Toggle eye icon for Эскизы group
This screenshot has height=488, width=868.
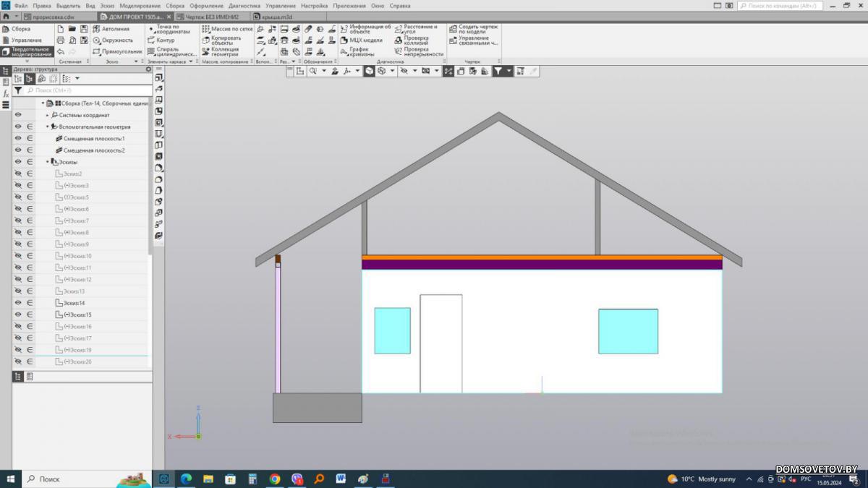click(x=18, y=162)
